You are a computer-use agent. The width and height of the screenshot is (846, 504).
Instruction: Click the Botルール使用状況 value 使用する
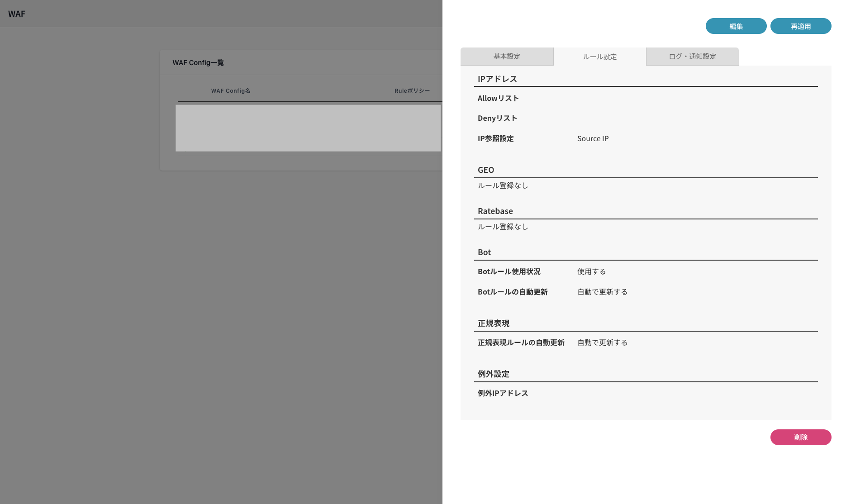click(591, 271)
